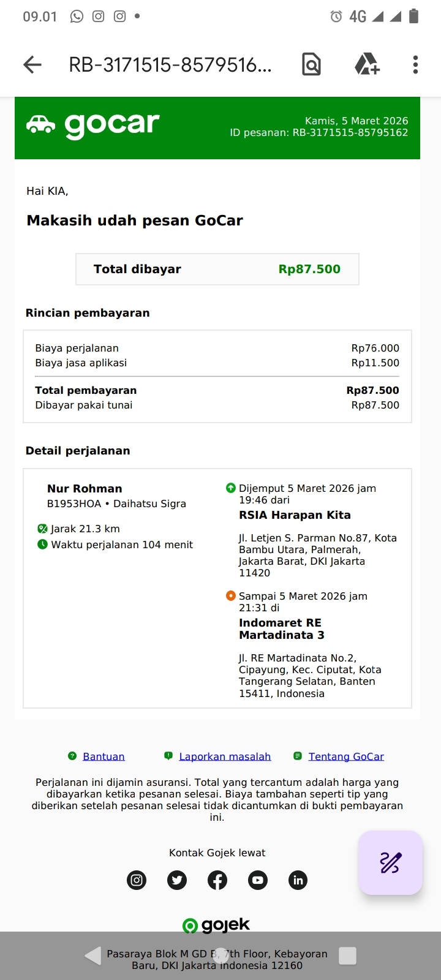The image size is (441, 980).
Task: Tap the Total dibayar Rp87.500 box
Action: tap(217, 269)
